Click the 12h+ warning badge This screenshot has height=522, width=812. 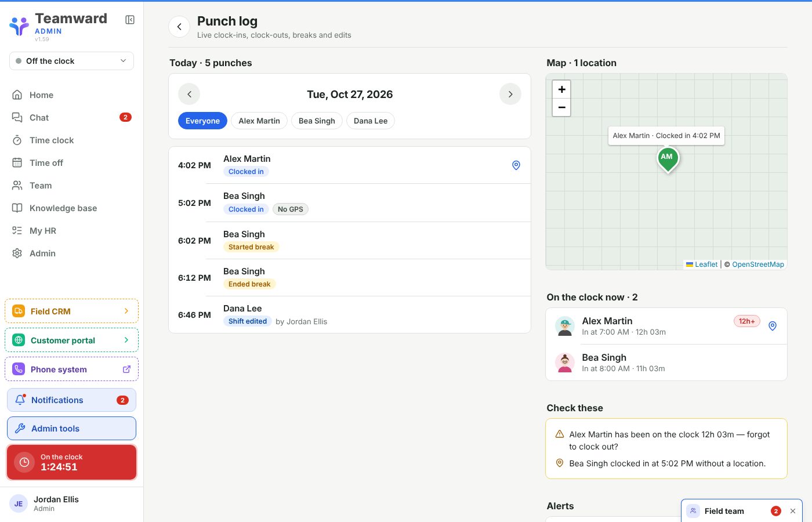coord(747,321)
